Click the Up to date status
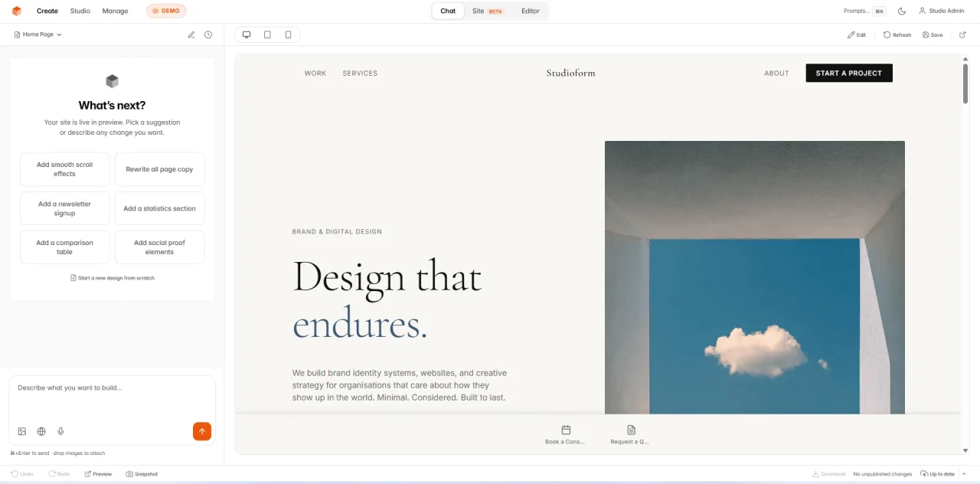The image size is (980, 484). (938, 474)
